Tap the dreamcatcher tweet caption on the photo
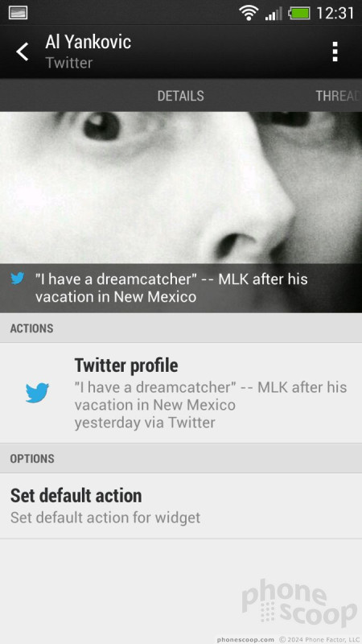This screenshot has width=362, height=644. click(171, 288)
